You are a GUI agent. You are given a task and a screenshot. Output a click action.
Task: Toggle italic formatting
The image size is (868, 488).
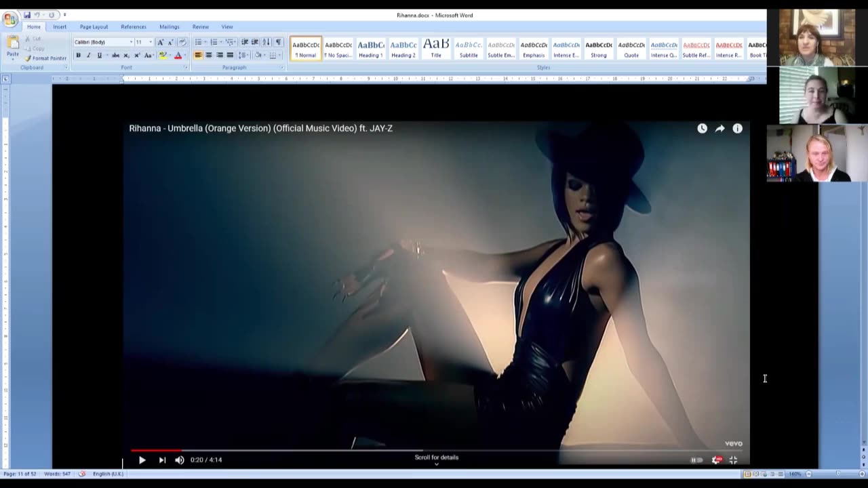(x=88, y=56)
